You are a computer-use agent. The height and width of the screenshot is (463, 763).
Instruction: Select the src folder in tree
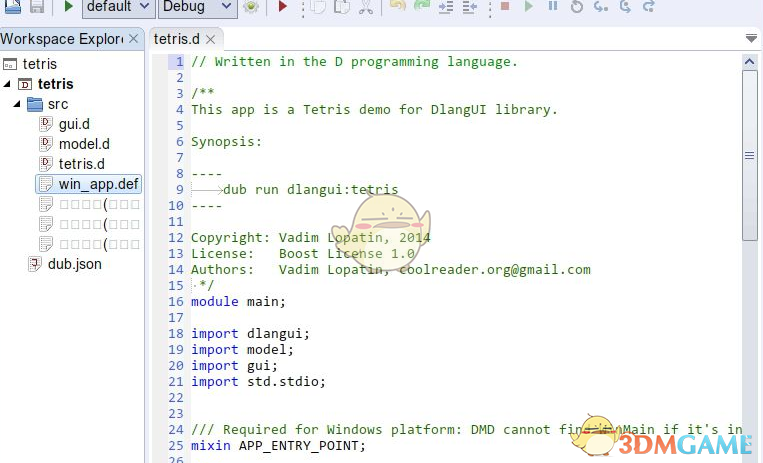58,104
